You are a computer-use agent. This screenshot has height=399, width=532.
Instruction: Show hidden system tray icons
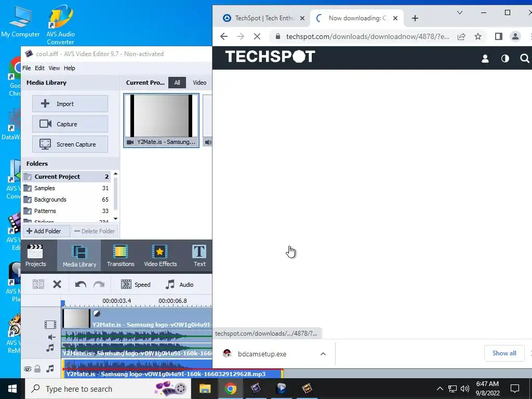pyautogui.click(x=440, y=389)
